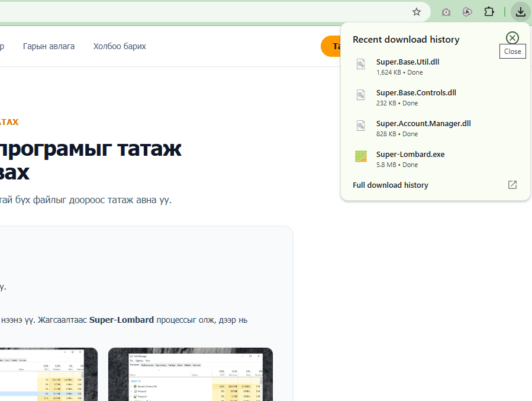Click the '1,624 KB • Done' status text

(399, 72)
